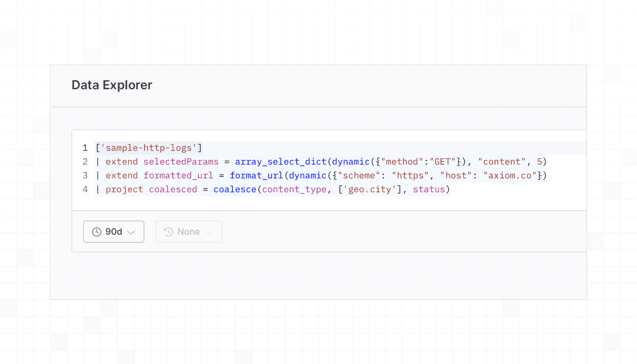Click line number 3 in the editor

coord(85,176)
